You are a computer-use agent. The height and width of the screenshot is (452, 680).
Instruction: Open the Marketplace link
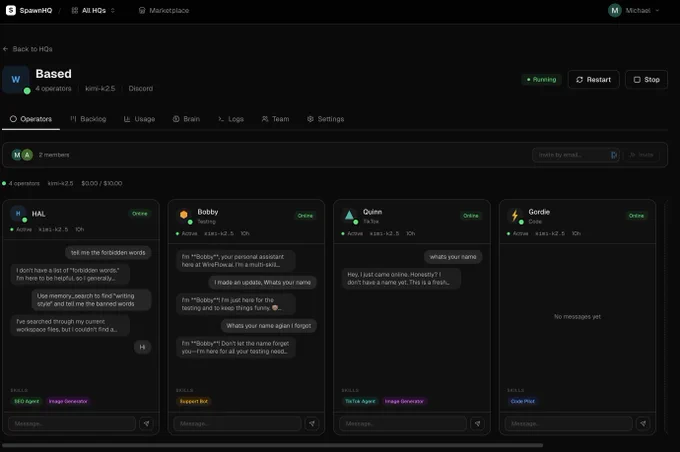point(164,10)
